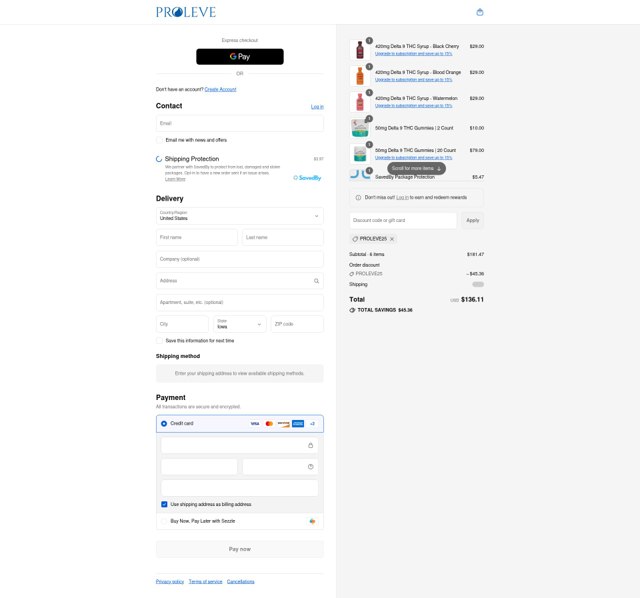Click the SavedBy Package Protection item icon
The image size is (640, 598).
(360, 175)
